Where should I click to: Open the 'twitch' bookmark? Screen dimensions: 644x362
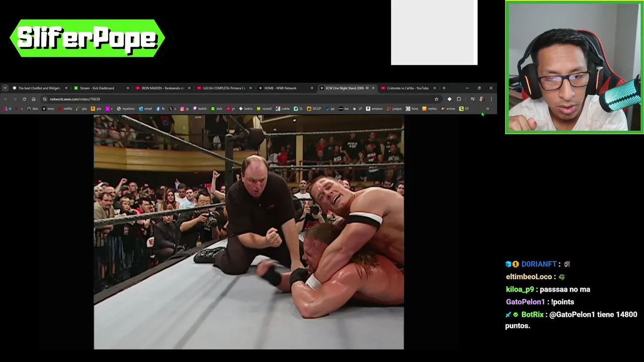[200, 109]
